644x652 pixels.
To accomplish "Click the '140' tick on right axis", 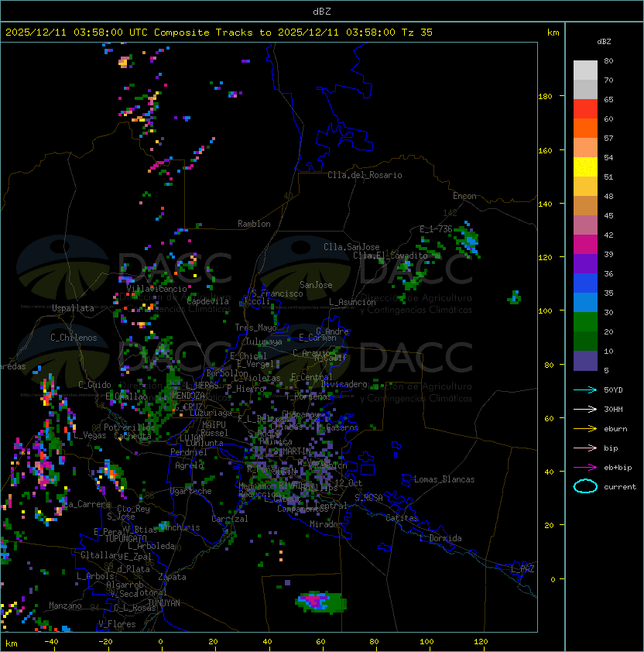I will (545, 204).
